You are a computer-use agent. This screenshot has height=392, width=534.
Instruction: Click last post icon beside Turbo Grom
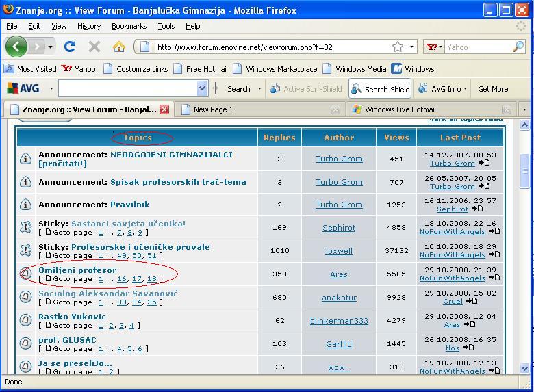click(x=483, y=164)
